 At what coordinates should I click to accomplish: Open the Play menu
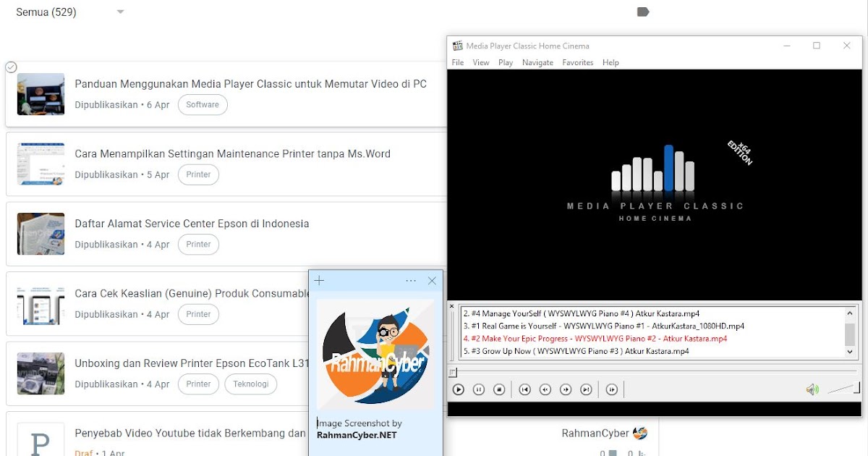[506, 62]
